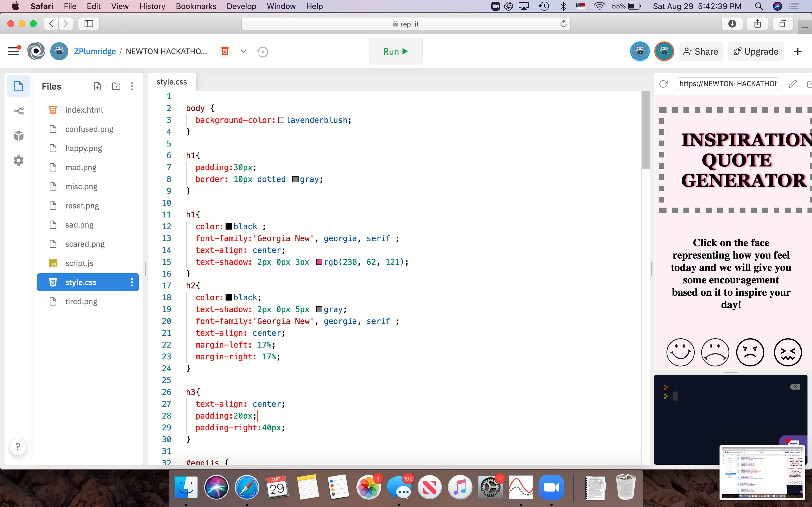Open the Settings gear in sidebar
Image resolution: width=812 pixels, height=507 pixels.
tap(18, 161)
